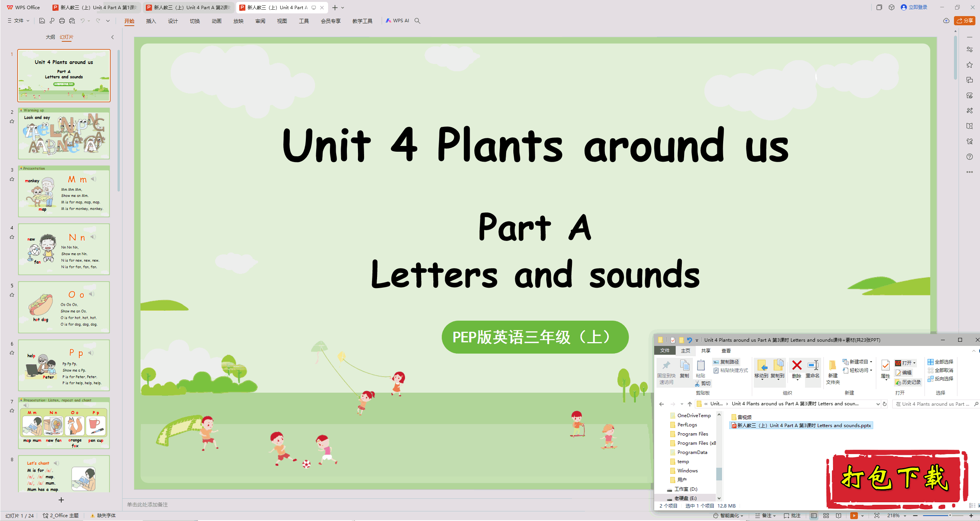
Task: Open the 插入 ribbon tab
Action: [x=151, y=21]
